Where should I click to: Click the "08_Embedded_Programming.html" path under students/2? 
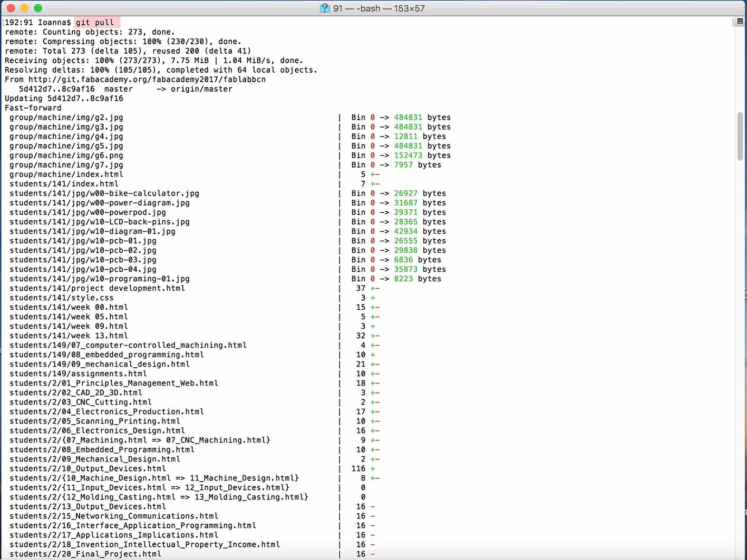[x=102, y=449]
